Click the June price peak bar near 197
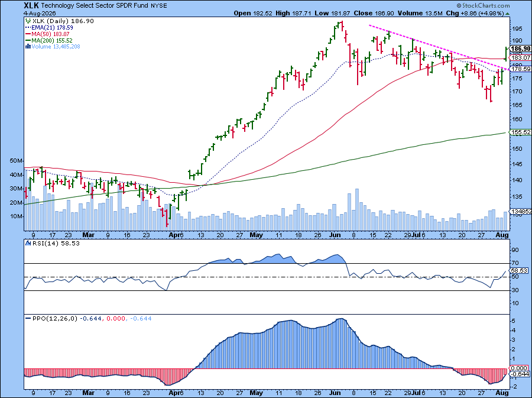The image size is (532, 398). [342, 27]
